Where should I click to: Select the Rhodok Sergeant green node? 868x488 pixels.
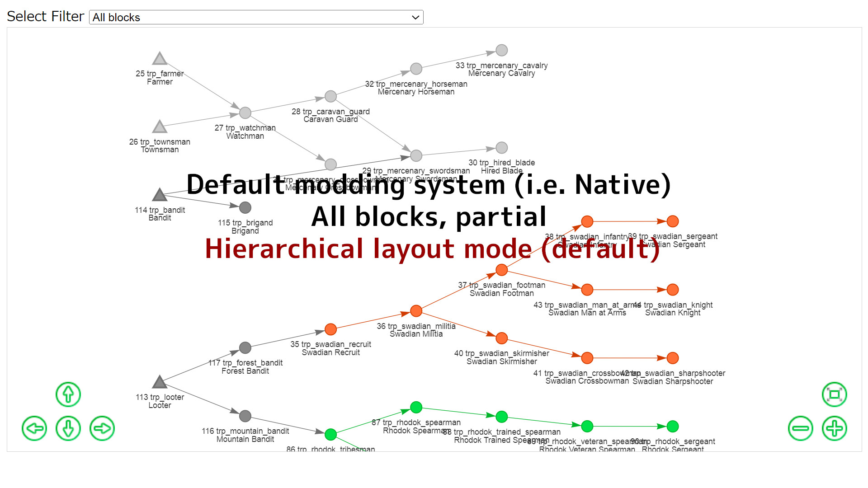[673, 426]
